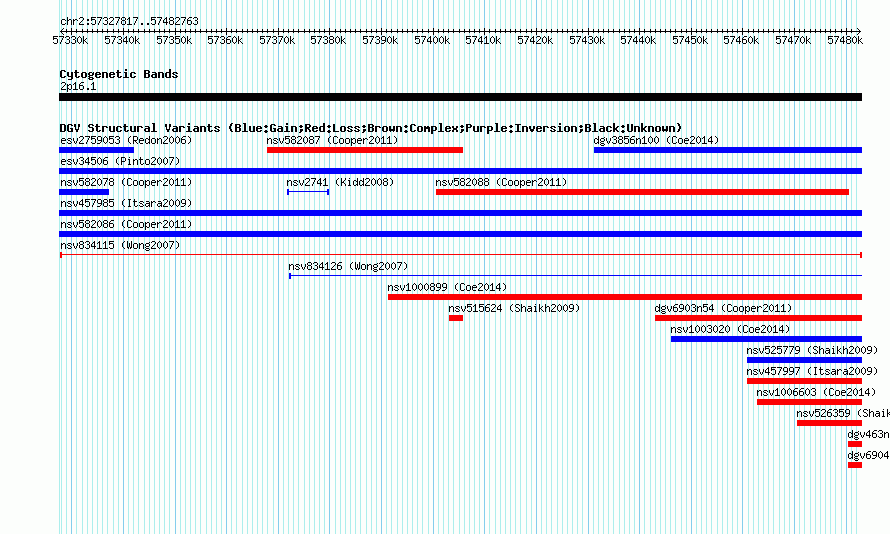Click the 57450k ruler tick label
Screen dimensions: 890x534
[x=690, y=40]
